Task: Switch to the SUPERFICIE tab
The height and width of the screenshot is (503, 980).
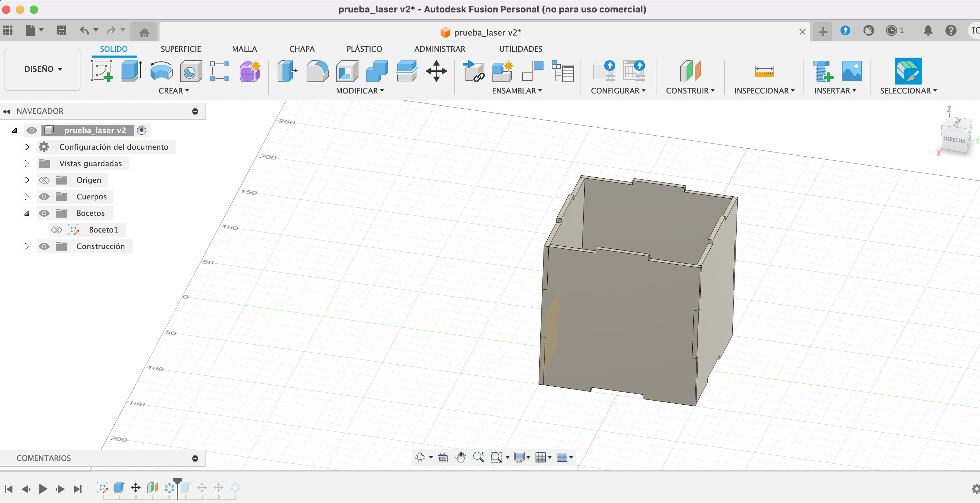Action: click(x=180, y=49)
